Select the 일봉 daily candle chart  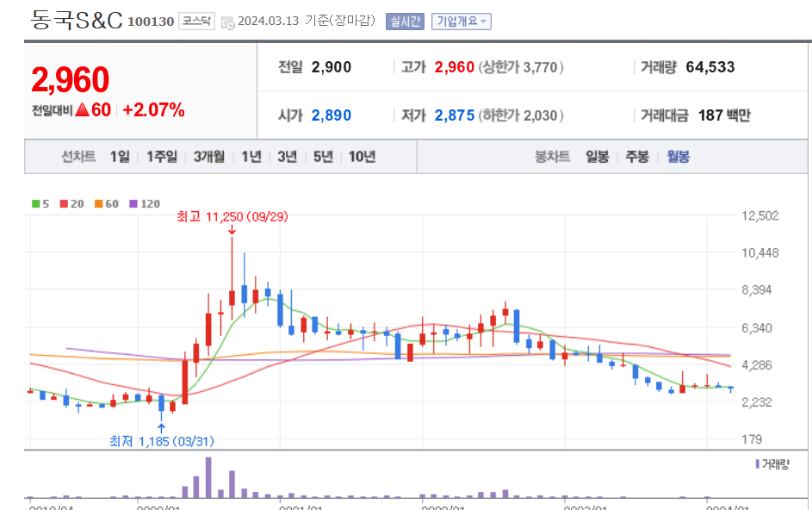pyautogui.click(x=597, y=157)
